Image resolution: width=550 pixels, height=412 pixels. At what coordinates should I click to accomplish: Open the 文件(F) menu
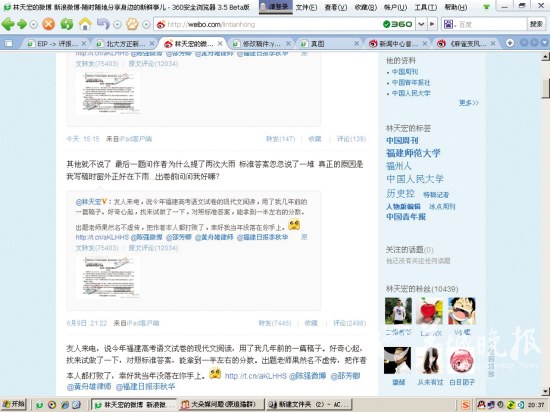pyautogui.click(x=306, y=7)
